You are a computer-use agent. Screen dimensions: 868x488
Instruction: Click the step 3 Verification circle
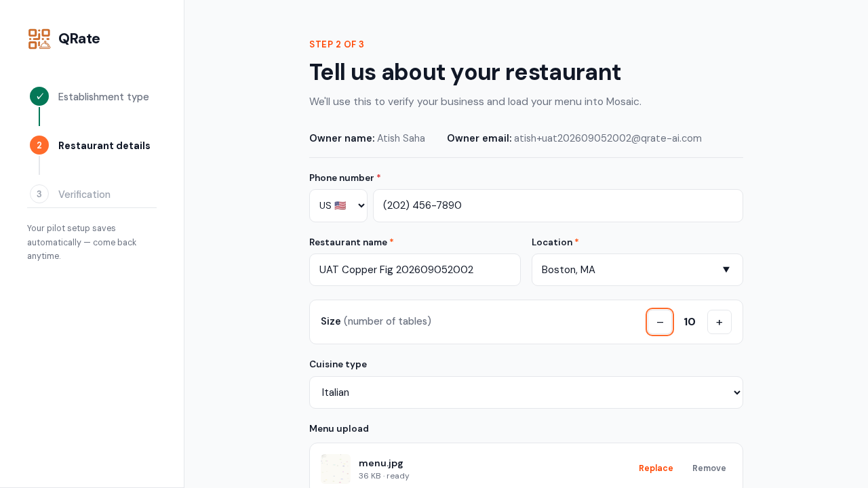[x=39, y=194]
